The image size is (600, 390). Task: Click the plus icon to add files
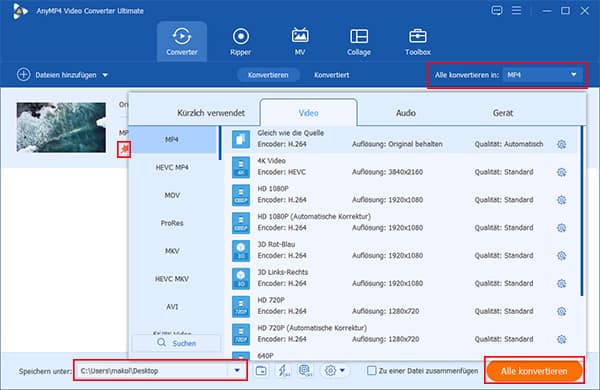click(23, 75)
